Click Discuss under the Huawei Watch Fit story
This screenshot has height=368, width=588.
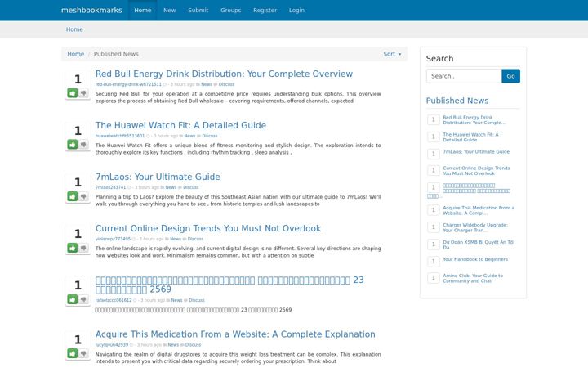(x=210, y=136)
